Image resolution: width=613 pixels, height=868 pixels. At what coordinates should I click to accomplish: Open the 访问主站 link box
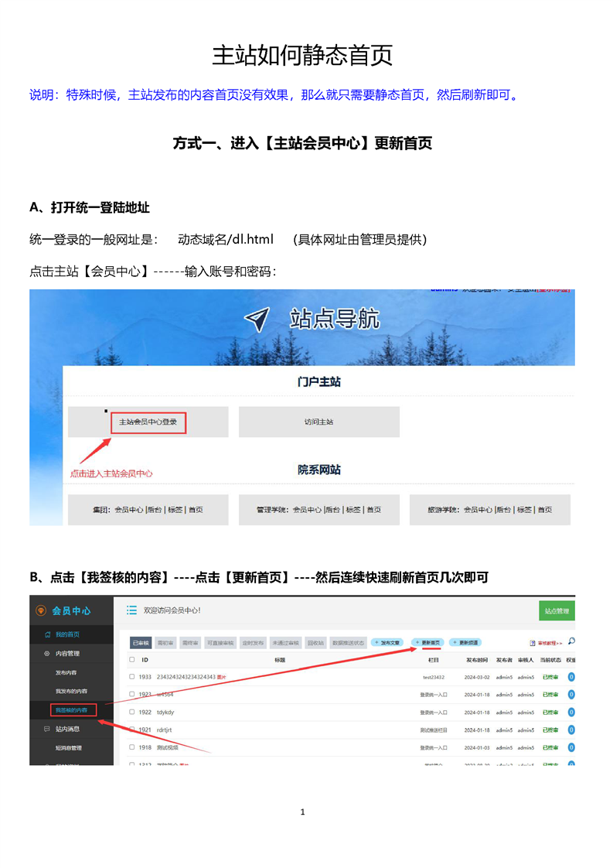318,422
